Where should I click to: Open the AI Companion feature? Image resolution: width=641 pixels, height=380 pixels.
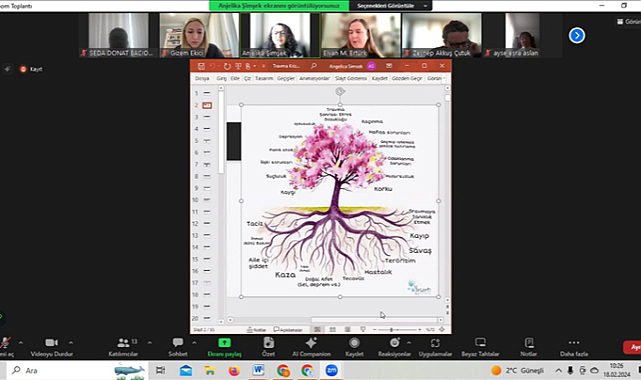pos(311,347)
